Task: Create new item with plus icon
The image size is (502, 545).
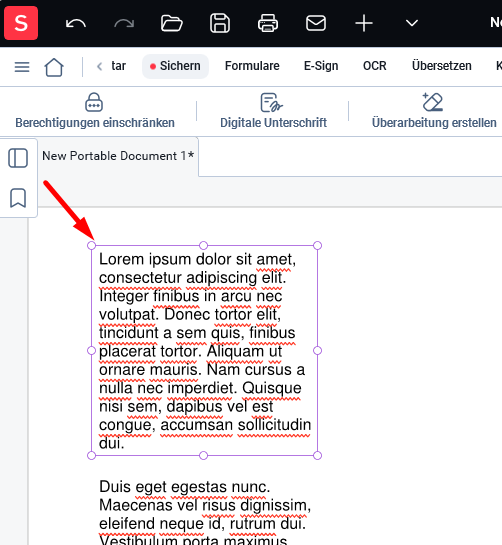Action: tap(364, 23)
